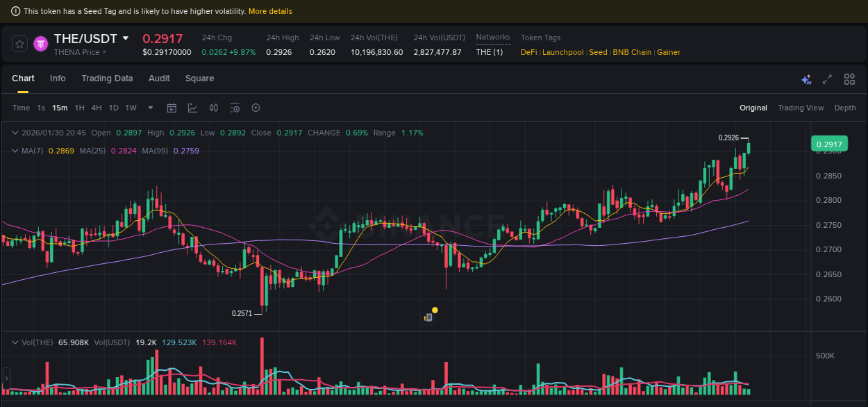Open the indicator display options icon
868x407 pixels.
tap(234, 108)
